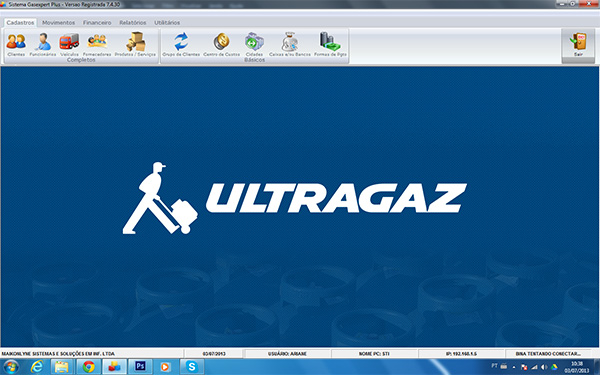Open Photoshop from the taskbar
The image size is (600, 375).
140,367
